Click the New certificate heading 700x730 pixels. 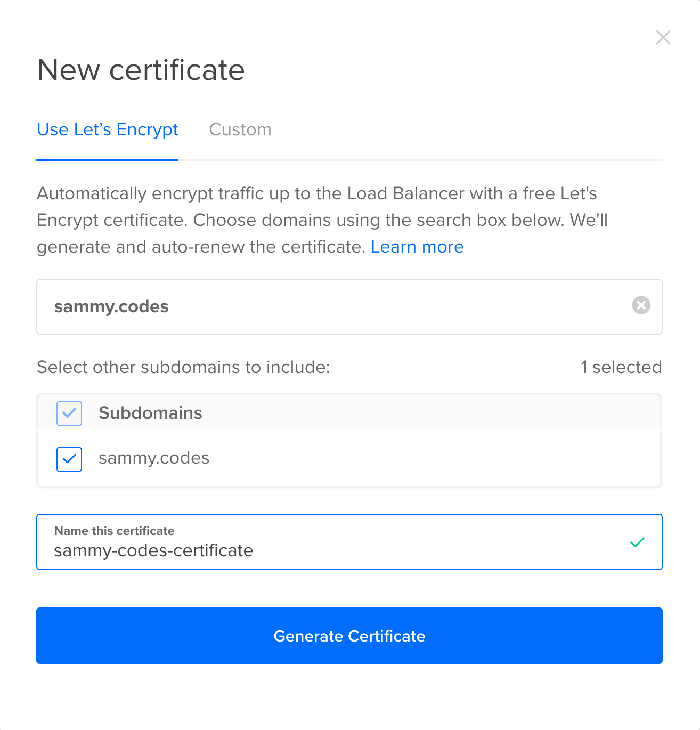click(x=141, y=70)
